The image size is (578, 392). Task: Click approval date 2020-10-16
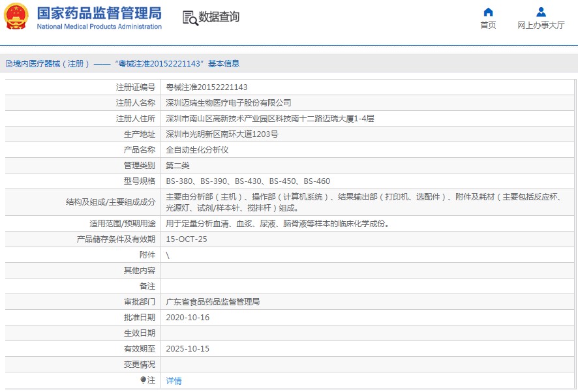(188, 318)
